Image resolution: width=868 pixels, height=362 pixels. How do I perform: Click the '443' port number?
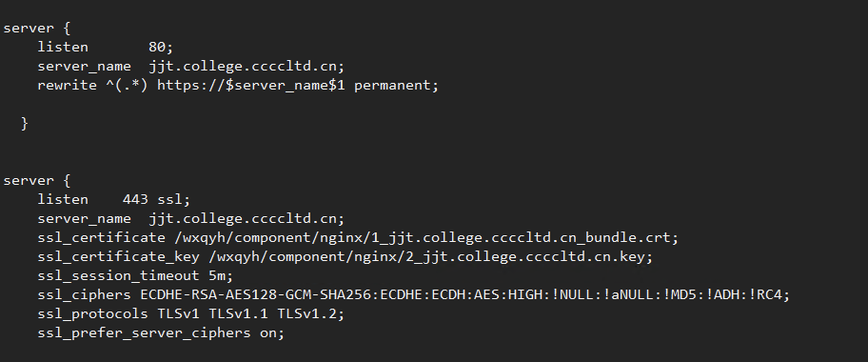coord(135,199)
